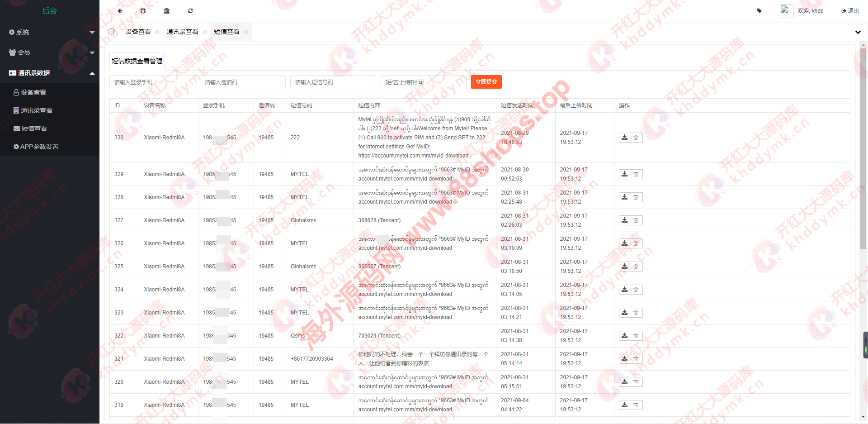The width and height of the screenshot is (868, 424).
Task: Switch to the 设备查看 tab
Action: pos(138,32)
